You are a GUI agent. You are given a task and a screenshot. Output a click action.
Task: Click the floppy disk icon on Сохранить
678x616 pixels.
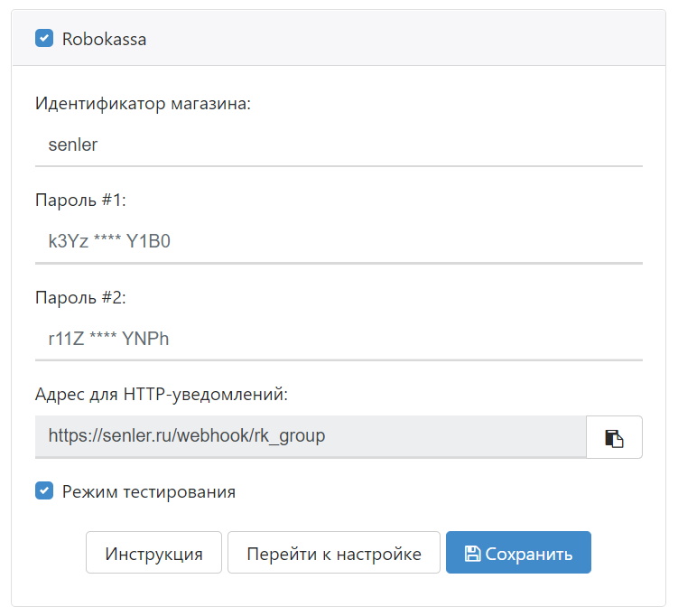471,554
